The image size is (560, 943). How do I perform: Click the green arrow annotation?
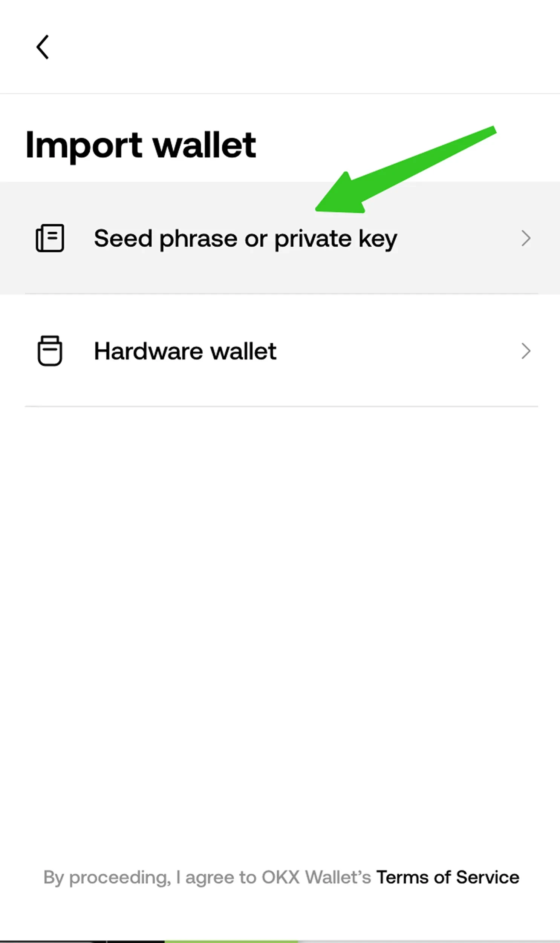(405, 169)
